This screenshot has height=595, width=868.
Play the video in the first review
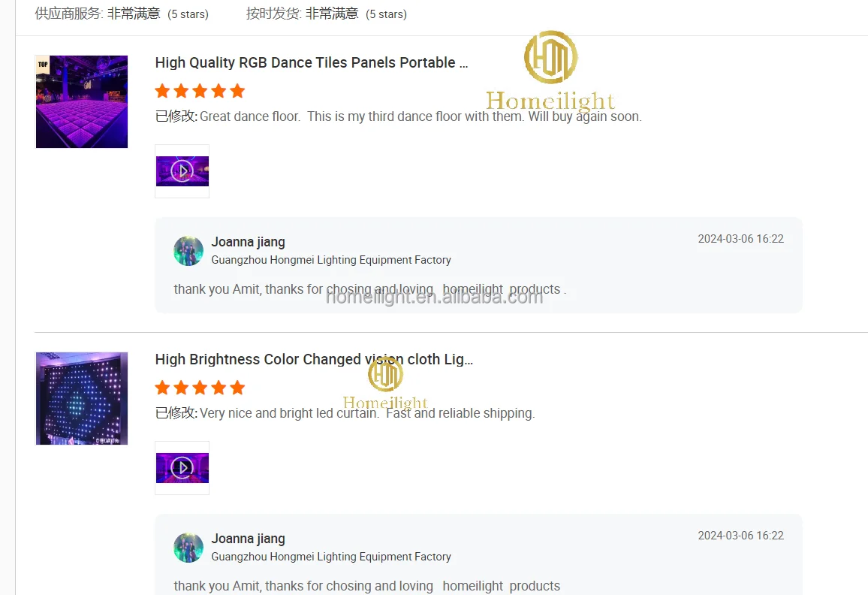tap(182, 171)
